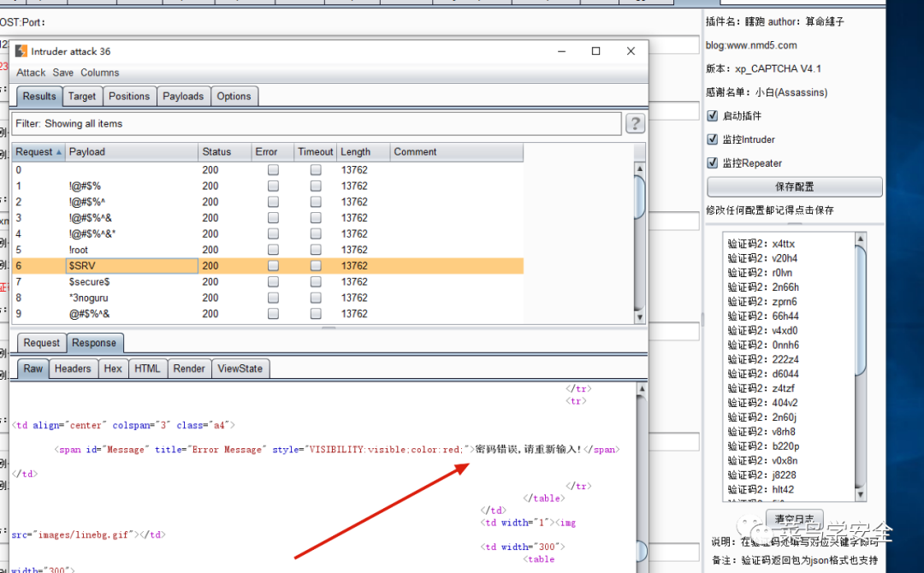Click captcha log list scroll up arrow
The image size is (924, 573).
[861, 239]
